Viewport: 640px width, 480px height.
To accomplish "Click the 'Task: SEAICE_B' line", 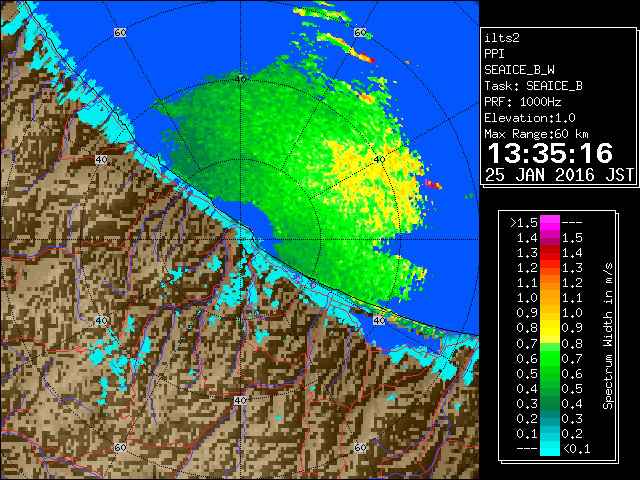I will click(x=533, y=86).
